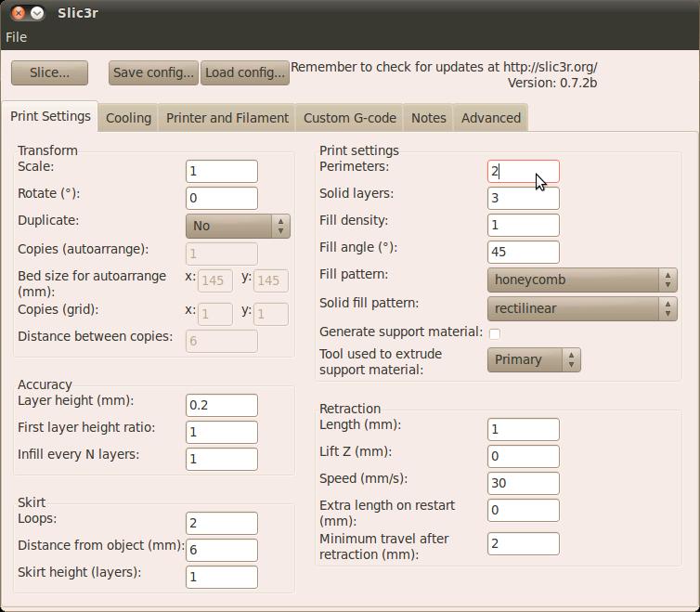700x612 pixels.
Task: Go to the Notes tab
Action: point(429,118)
